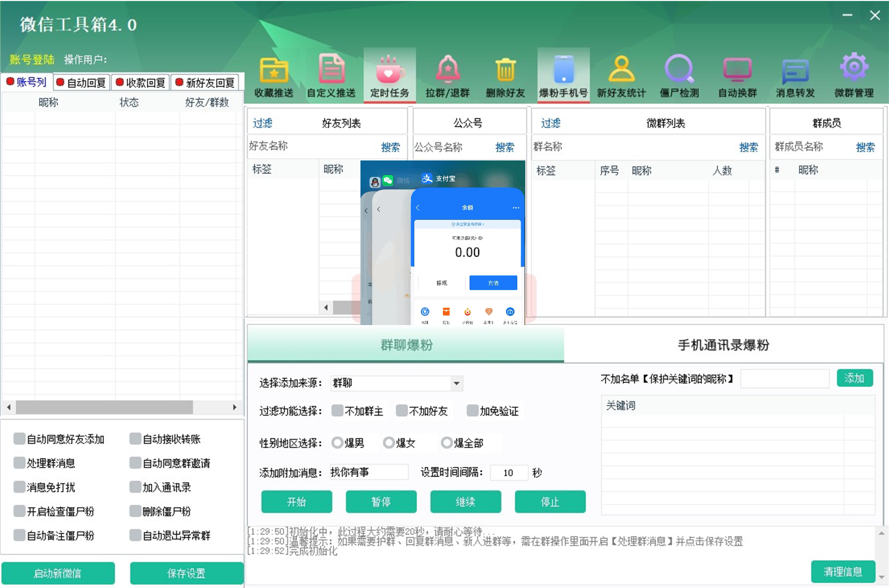
Task: Click 搜索 next to 群成员名称
Action: click(x=865, y=147)
